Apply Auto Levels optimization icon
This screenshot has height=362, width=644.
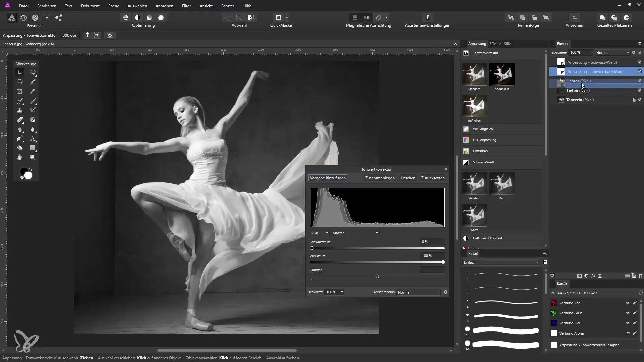[x=126, y=18]
